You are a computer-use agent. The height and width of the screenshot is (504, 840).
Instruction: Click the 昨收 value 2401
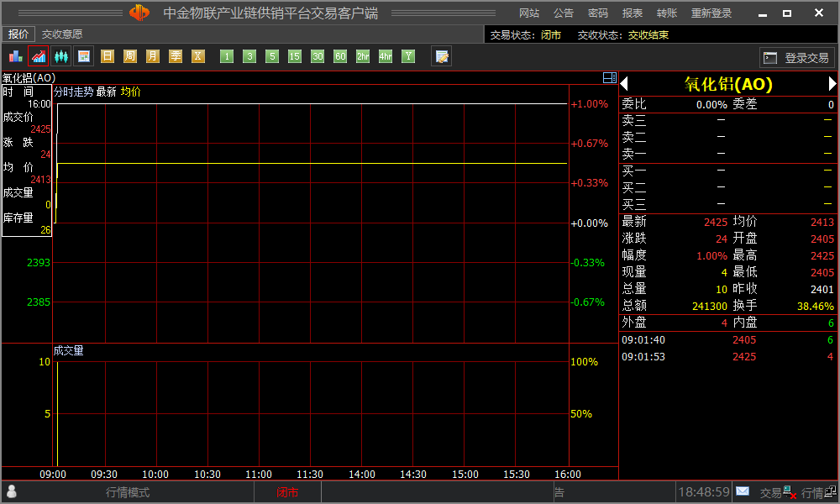coord(822,289)
